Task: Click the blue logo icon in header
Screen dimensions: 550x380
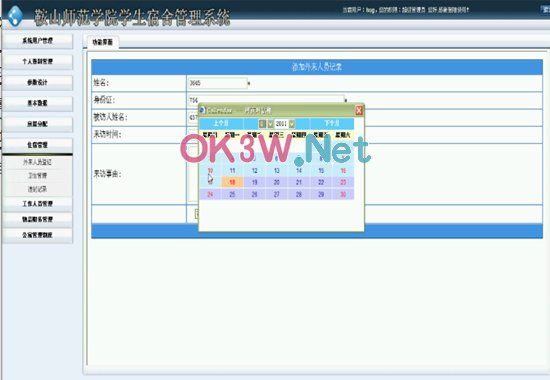Action: (15, 15)
